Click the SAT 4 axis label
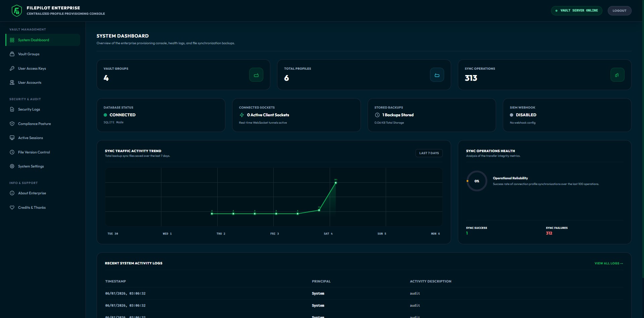Image resolution: width=644 pixels, height=318 pixels. point(328,234)
